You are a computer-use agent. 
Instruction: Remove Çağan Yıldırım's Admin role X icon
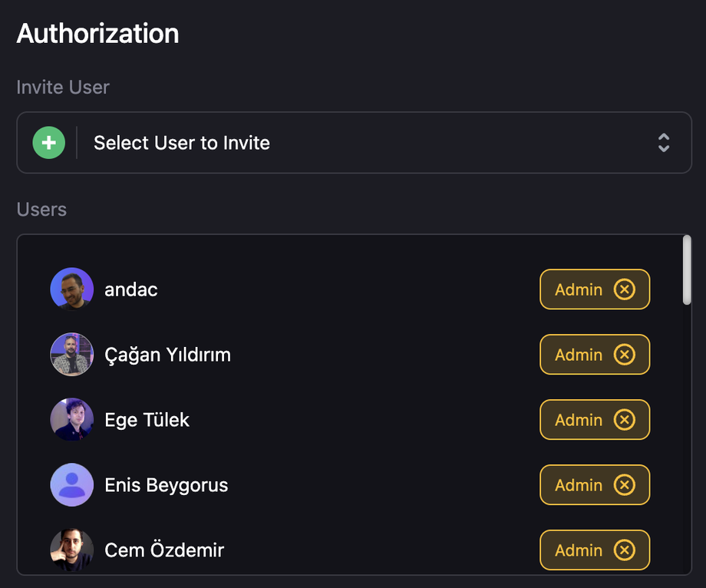(x=625, y=355)
